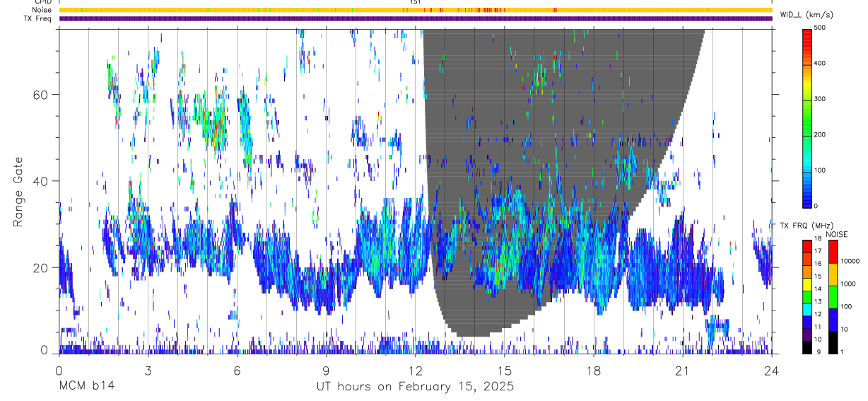Click the 15 tick on UT hours axis

tap(505, 370)
